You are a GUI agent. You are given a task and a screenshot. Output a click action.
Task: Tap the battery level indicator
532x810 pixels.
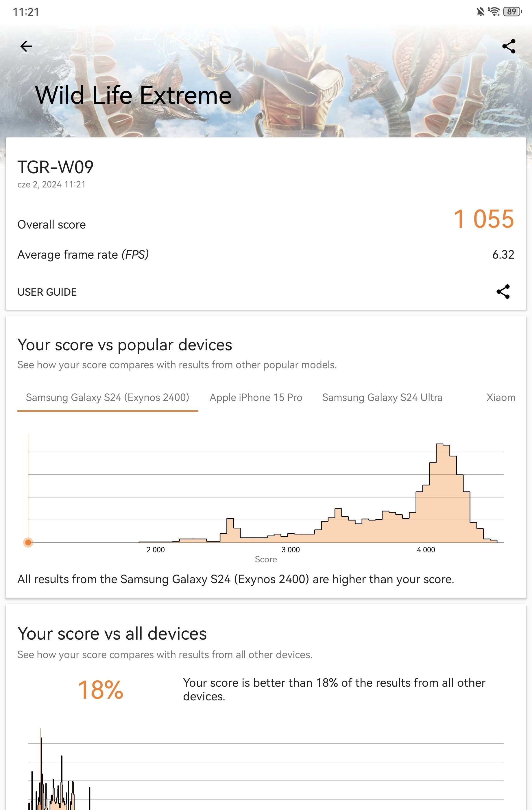[x=512, y=12]
